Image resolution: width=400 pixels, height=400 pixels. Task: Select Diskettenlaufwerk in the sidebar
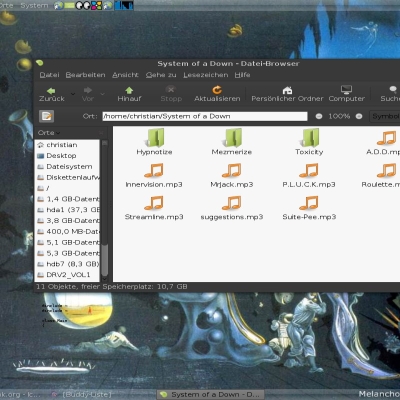click(67, 177)
